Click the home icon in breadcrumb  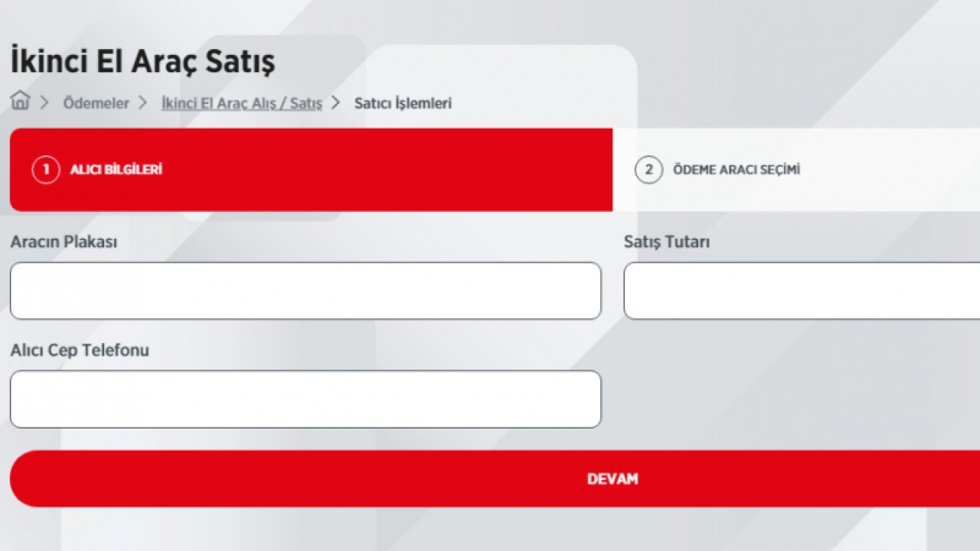20,102
